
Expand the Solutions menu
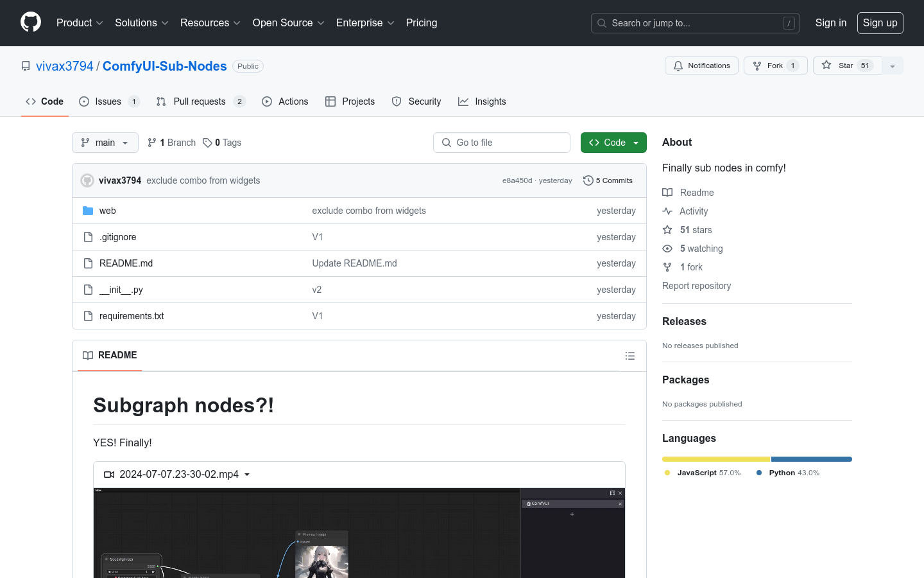(142, 22)
